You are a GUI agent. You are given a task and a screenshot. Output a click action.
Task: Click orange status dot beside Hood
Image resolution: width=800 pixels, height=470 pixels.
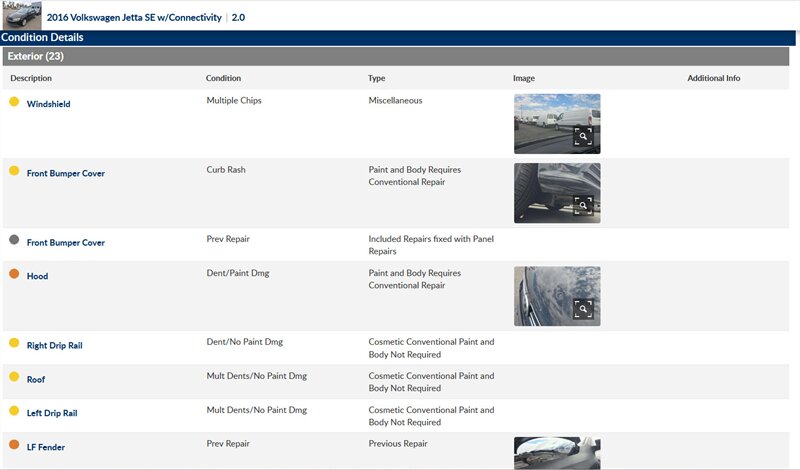tap(14, 274)
